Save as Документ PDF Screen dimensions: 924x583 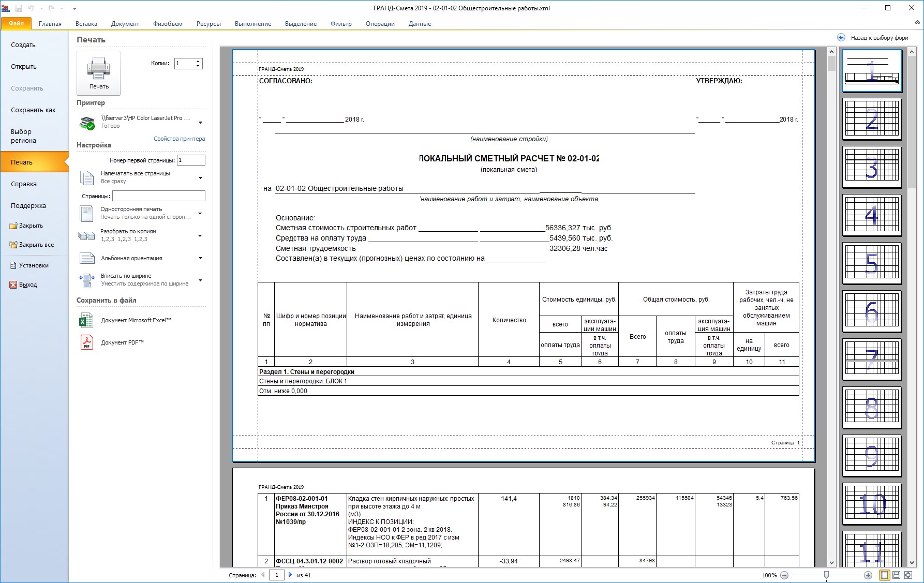coord(122,342)
